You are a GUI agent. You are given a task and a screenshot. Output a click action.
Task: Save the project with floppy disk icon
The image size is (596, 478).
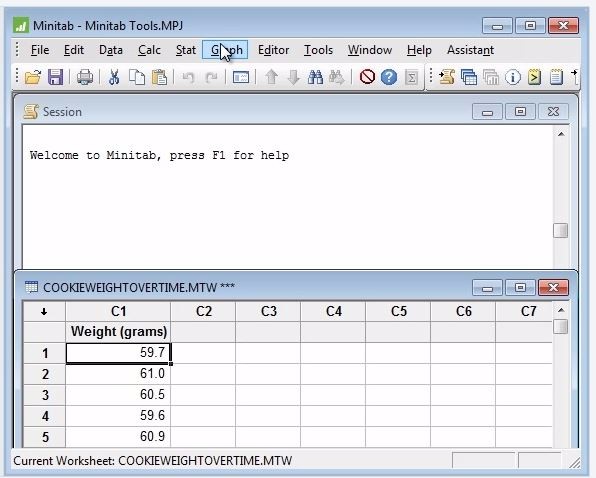[55, 77]
